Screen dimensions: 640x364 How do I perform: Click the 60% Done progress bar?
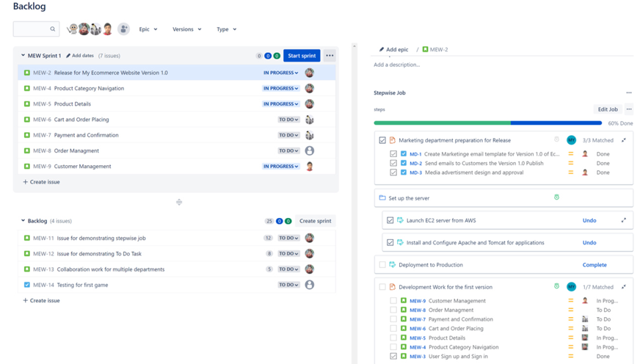tap(487, 123)
